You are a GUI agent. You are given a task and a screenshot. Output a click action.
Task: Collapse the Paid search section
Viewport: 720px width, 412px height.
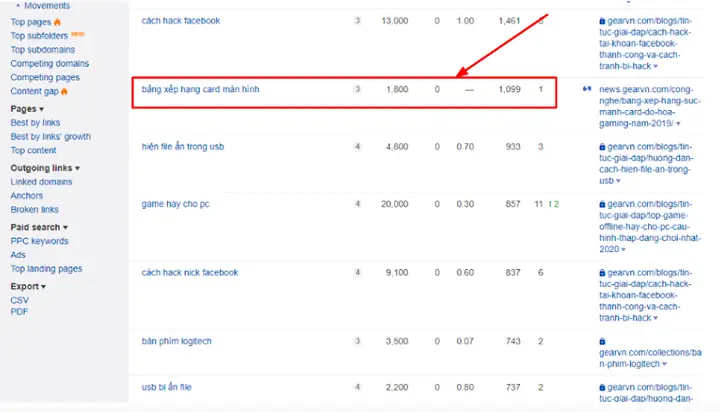click(x=39, y=227)
